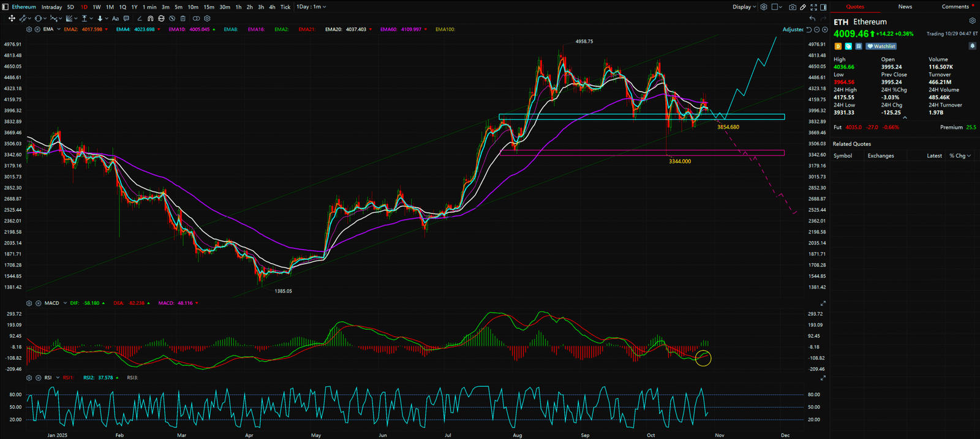Viewport: 980px width, 439px height.
Task: Enter full-screen chart mode
Action: 813,7
